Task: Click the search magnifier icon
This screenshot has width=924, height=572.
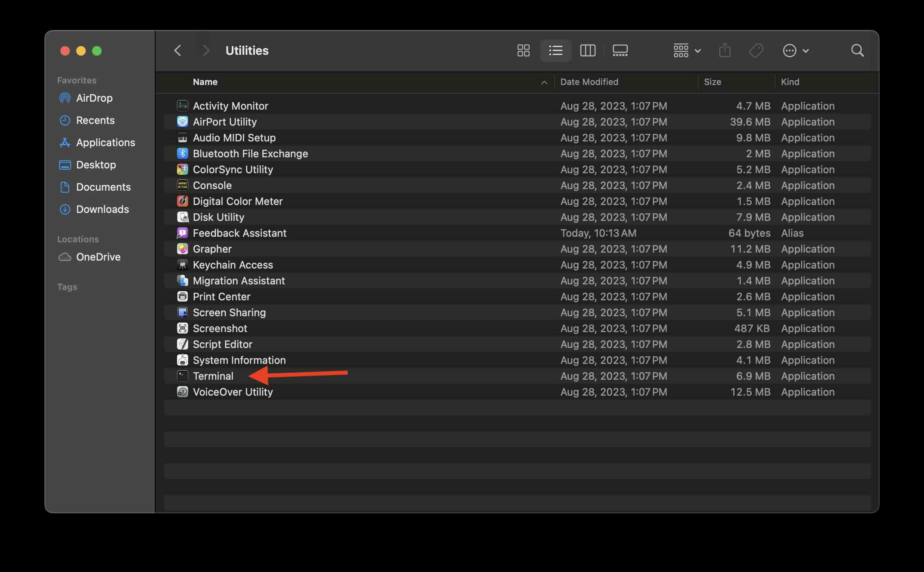Action: pyautogui.click(x=857, y=50)
